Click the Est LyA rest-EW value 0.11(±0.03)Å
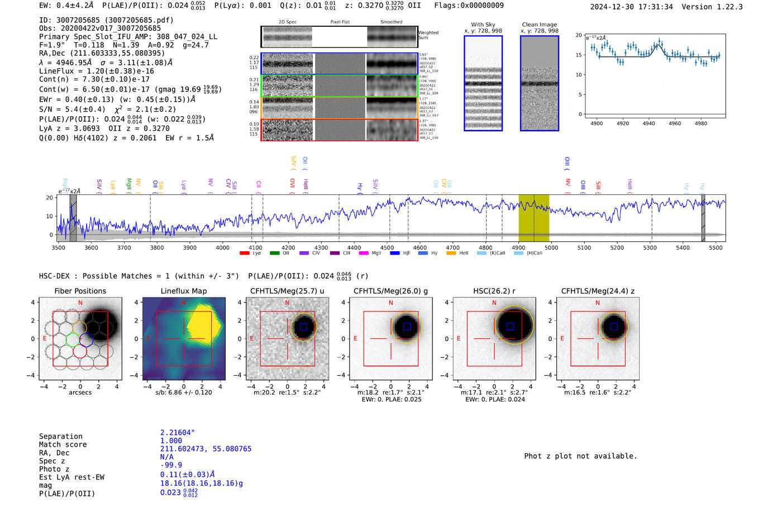The height and width of the screenshot is (532, 782). (x=188, y=475)
